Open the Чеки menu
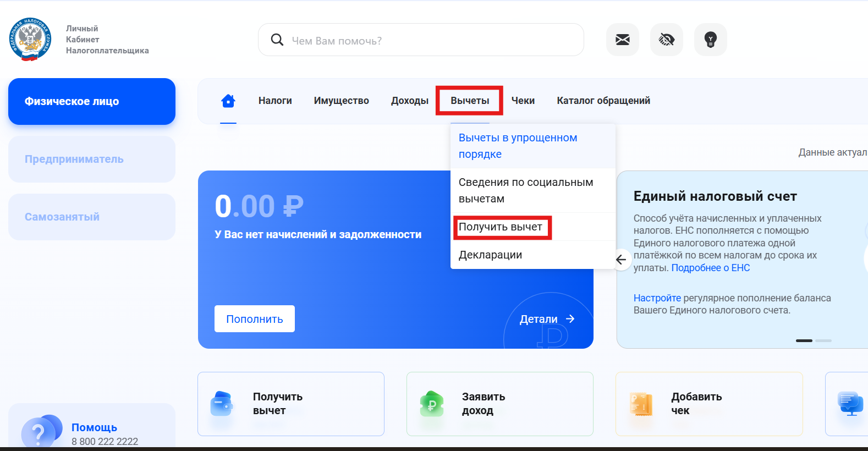Screen dimensions: 868x451 523,101
